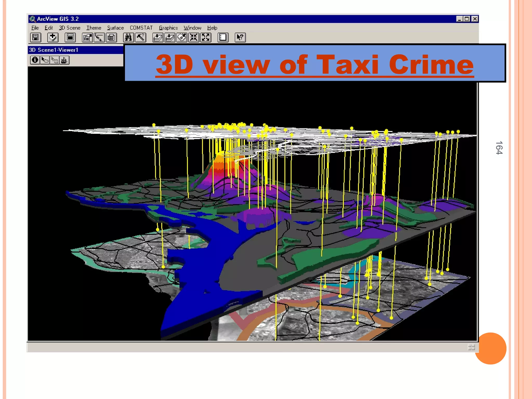Open the Help menu
The height and width of the screenshot is (399, 532).
tap(212, 28)
